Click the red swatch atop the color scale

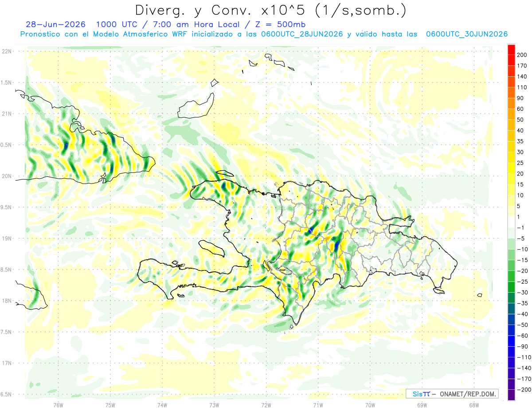(511, 50)
